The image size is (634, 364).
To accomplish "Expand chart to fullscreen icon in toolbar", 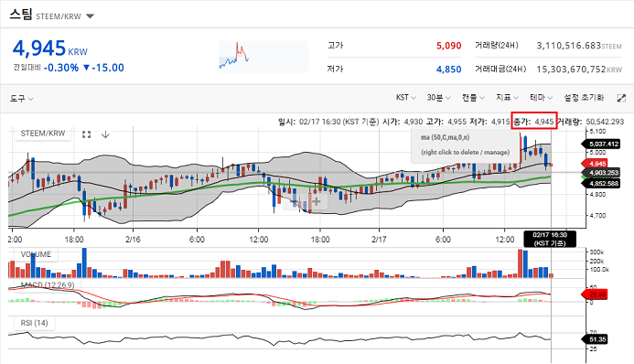I will pyautogui.click(x=621, y=98).
